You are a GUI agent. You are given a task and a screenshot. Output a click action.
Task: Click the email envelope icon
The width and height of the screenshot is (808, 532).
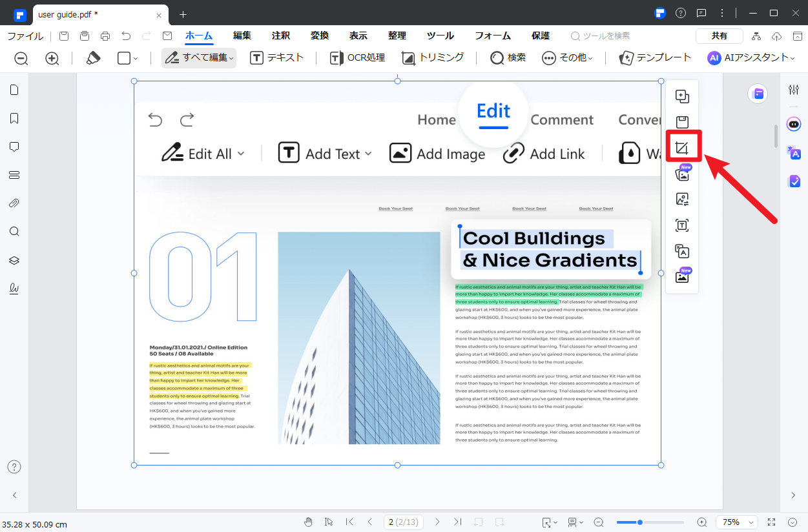click(x=167, y=36)
